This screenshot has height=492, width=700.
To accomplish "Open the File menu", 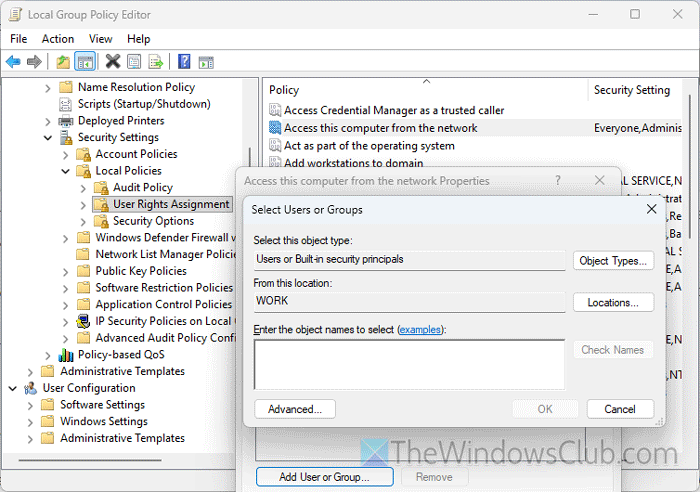I will [19, 39].
